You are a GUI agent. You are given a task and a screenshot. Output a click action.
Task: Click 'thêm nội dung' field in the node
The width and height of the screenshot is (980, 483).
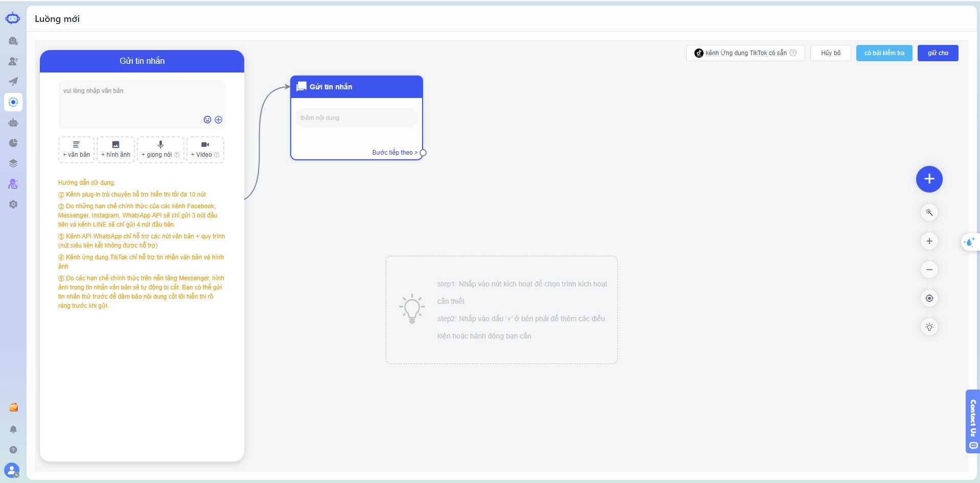click(x=357, y=118)
